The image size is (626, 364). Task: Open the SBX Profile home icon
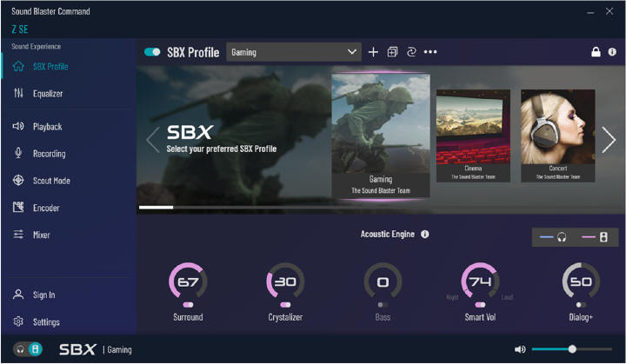[x=18, y=66]
